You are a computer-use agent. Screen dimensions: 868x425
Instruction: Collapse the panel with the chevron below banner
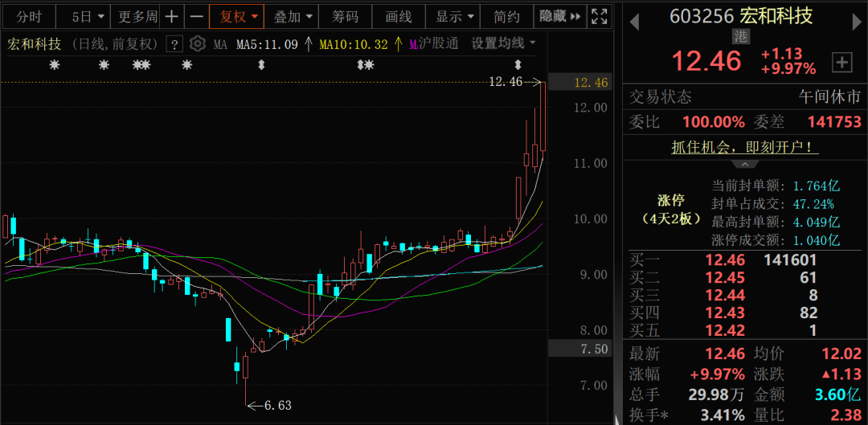[x=745, y=165]
